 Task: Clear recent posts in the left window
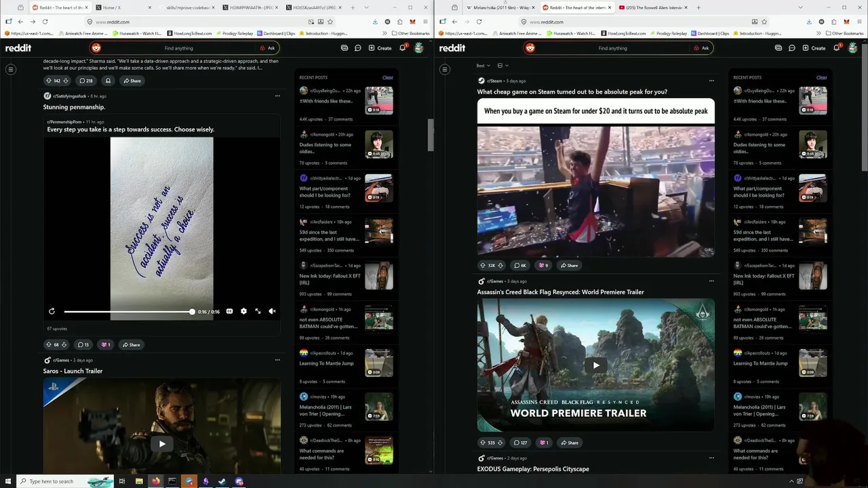388,77
